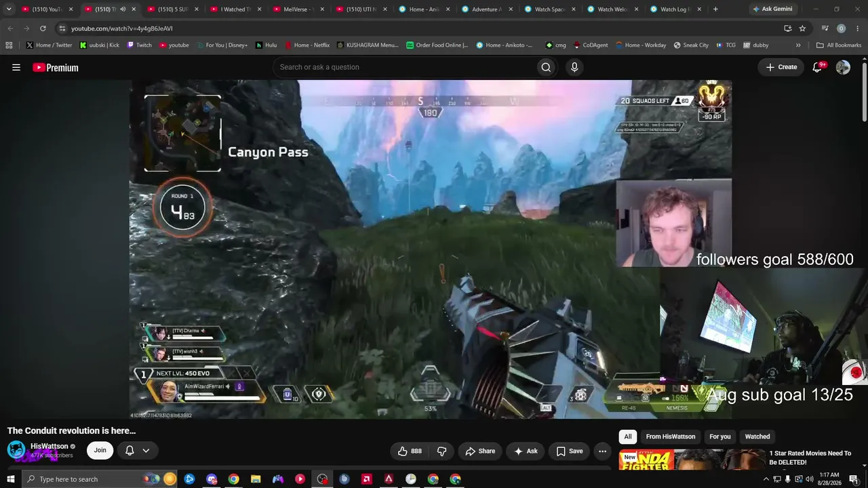Open the taskbar volume control
The image size is (868, 488).
click(x=809, y=479)
